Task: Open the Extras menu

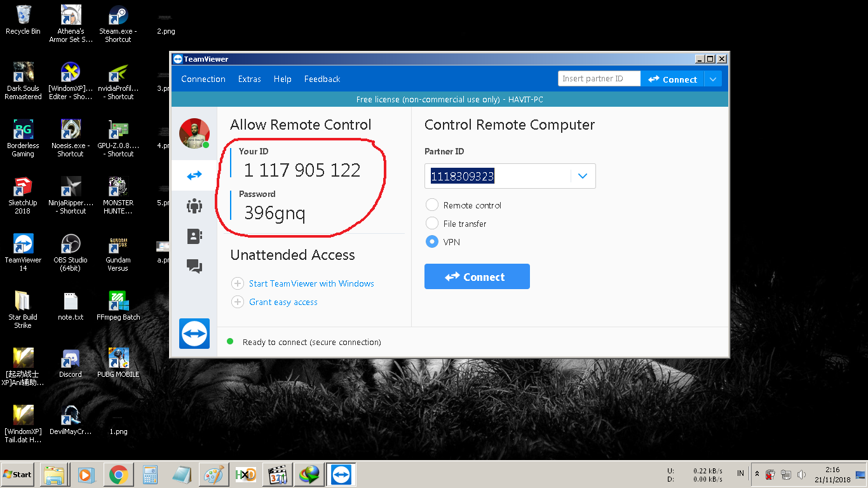Action: [250, 79]
